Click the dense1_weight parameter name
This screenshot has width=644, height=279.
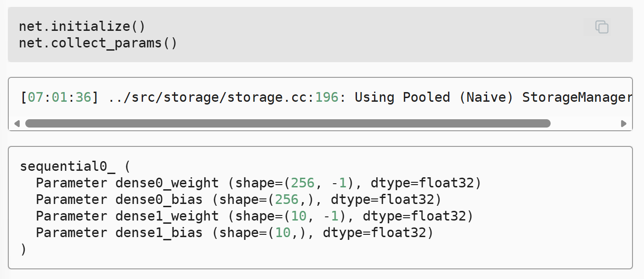pos(167,216)
